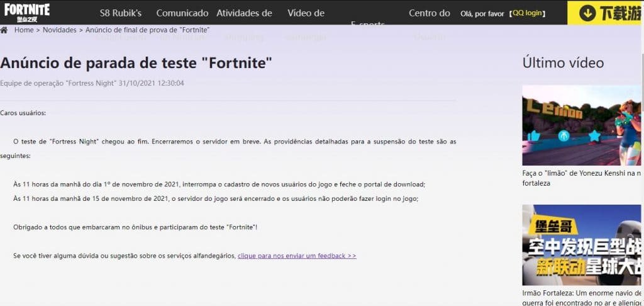Click the star icon on Lemon video
The width and height of the screenshot is (644, 306).
(x=594, y=136)
